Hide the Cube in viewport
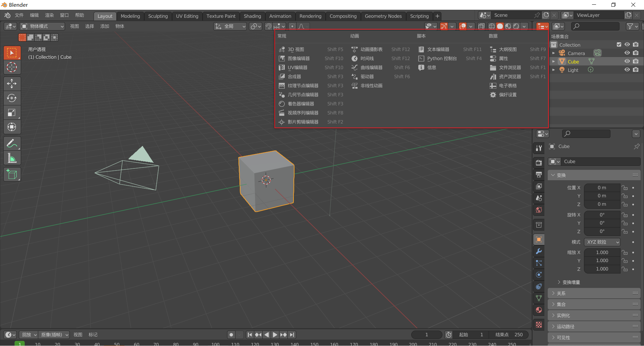This screenshot has height=346, width=644. click(x=627, y=61)
